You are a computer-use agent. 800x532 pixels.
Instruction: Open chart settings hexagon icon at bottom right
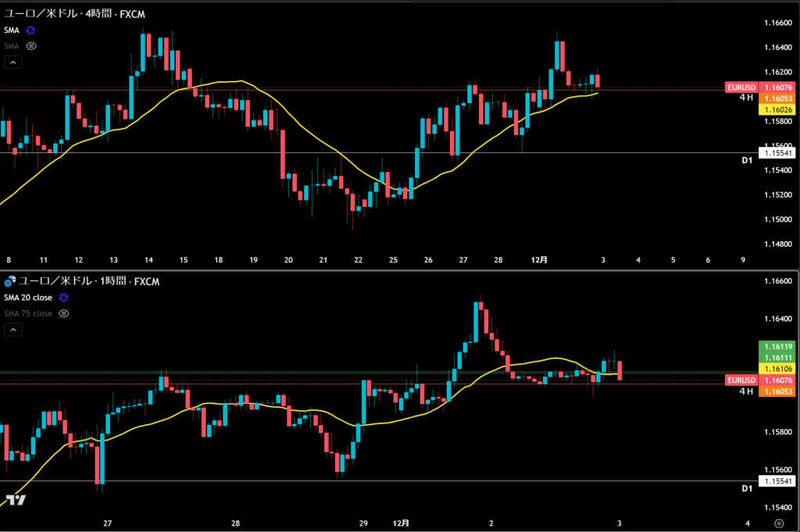[x=778, y=523]
